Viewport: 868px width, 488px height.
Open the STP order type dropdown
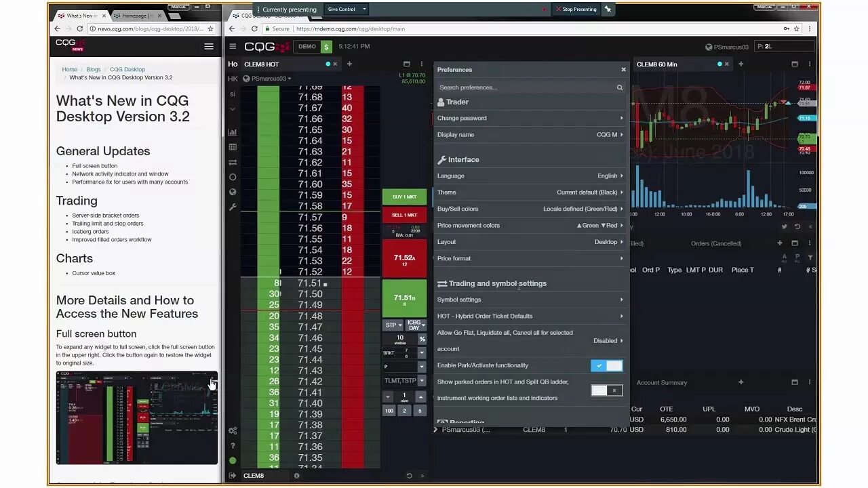[x=393, y=325]
